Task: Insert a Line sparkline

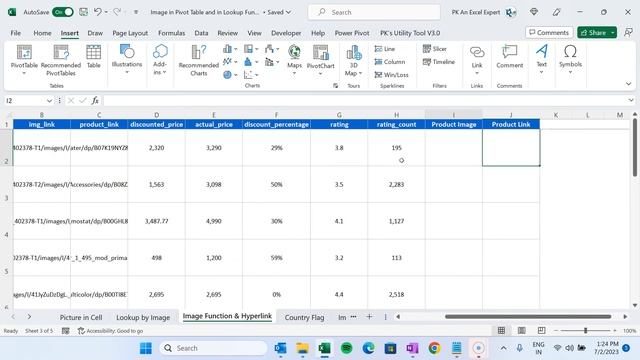Action: coord(385,49)
